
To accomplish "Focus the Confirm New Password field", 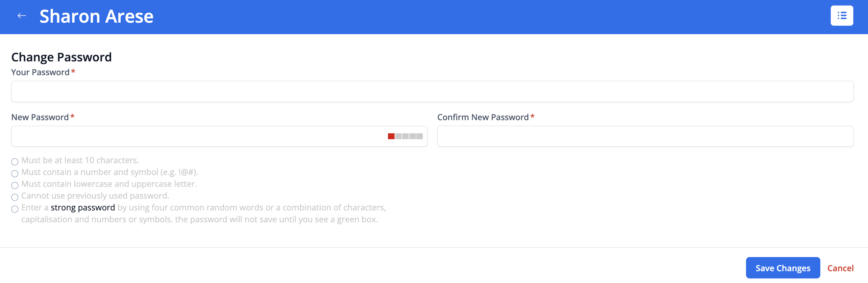I will (x=645, y=136).
